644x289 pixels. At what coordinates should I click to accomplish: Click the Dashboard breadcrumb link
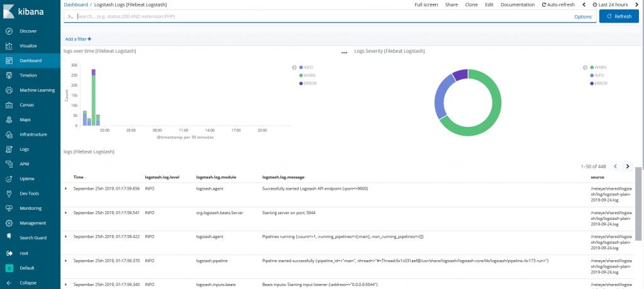tap(76, 4)
